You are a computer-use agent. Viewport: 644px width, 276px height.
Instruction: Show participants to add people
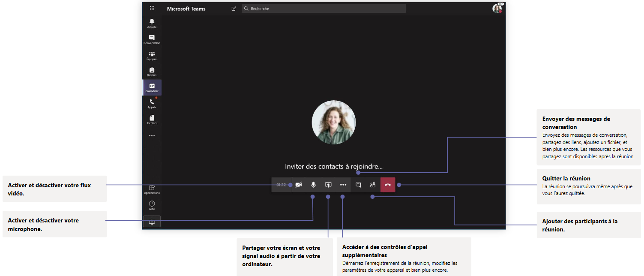373,185
